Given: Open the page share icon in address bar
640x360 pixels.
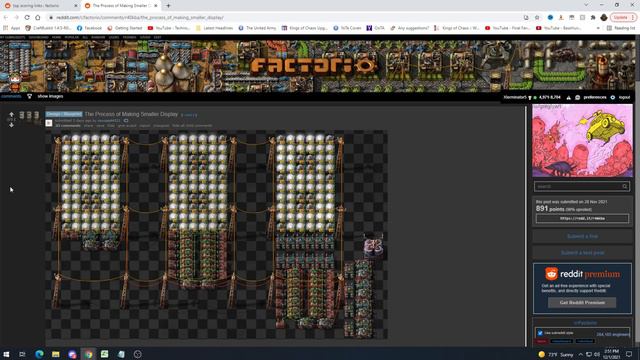Looking at the screenshot, I should click(x=526, y=18).
